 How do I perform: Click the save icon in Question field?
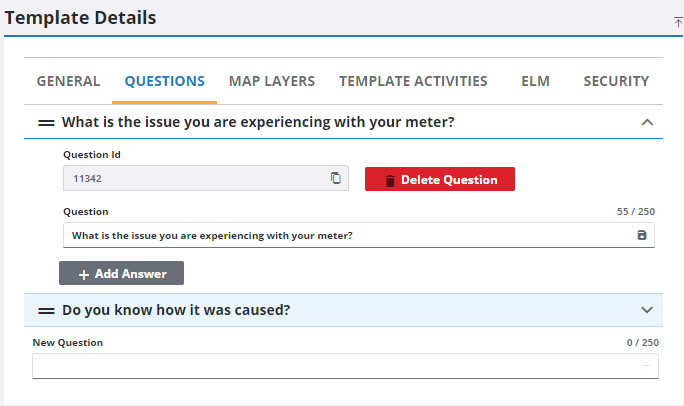tap(642, 235)
